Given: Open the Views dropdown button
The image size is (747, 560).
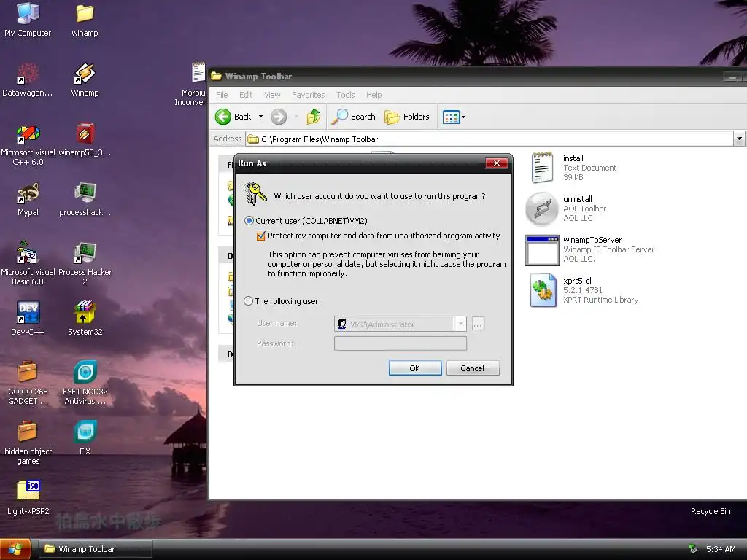Looking at the screenshot, I should pyautogui.click(x=454, y=117).
